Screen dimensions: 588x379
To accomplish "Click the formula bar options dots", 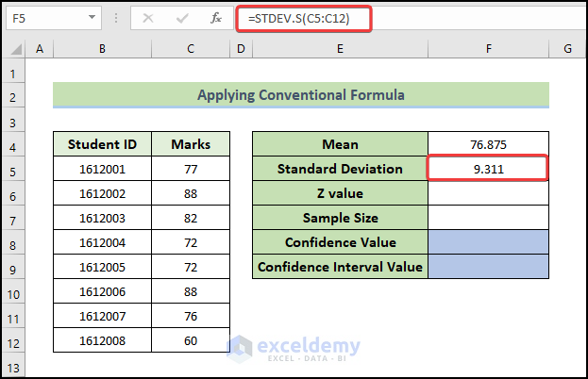I will point(116,18).
